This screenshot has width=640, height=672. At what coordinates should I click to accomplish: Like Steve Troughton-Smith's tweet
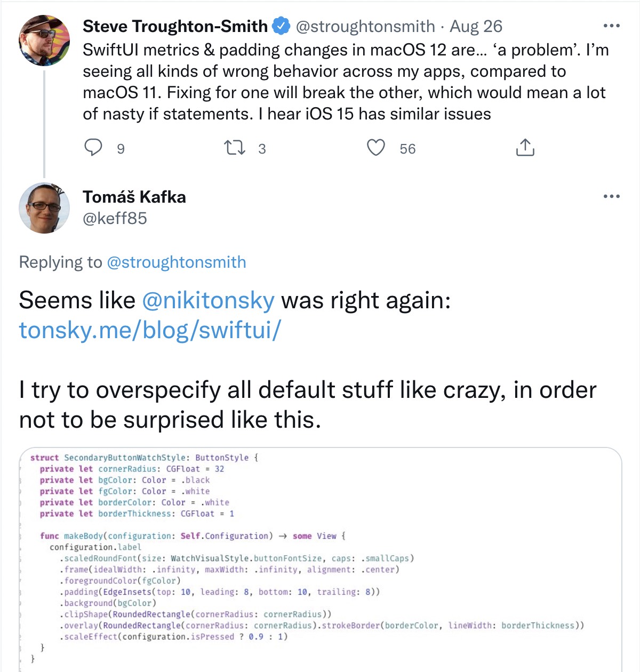(376, 148)
